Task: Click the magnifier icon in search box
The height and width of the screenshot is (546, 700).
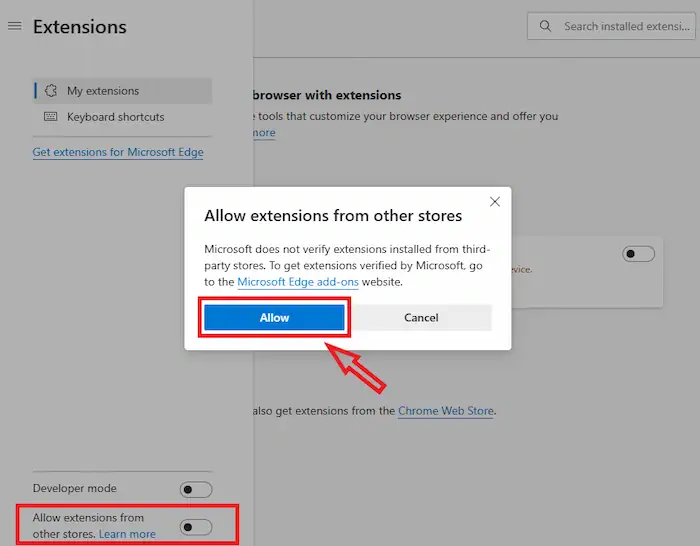Action: point(545,26)
